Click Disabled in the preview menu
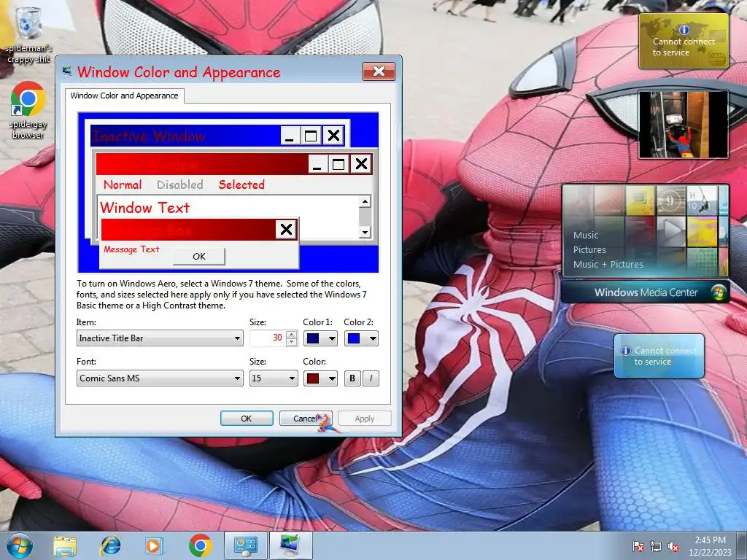This screenshot has height=560, width=747. click(x=179, y=184)
